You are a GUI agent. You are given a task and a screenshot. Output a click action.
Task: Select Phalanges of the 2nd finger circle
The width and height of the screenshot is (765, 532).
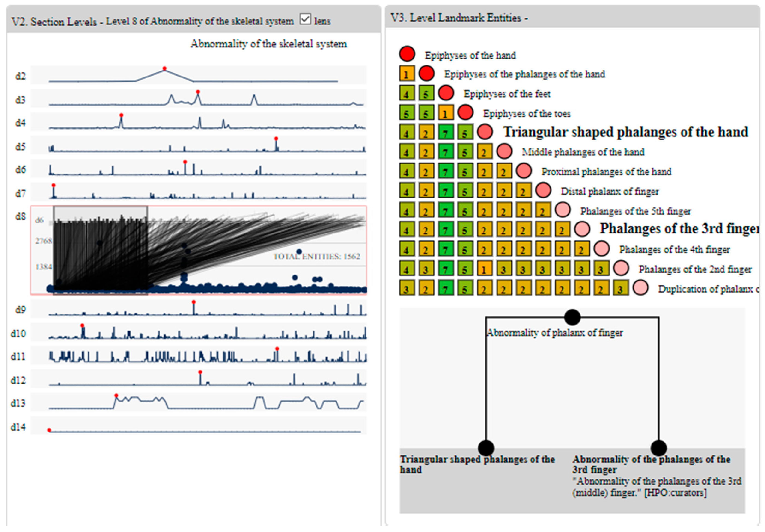(x=621, y=268)
